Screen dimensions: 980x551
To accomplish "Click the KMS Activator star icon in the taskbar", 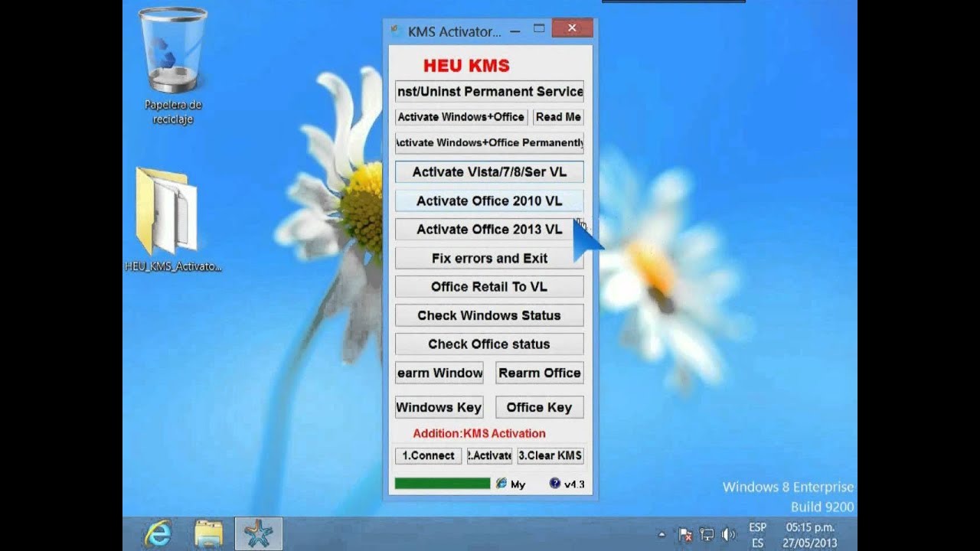I will pos(258,533).
